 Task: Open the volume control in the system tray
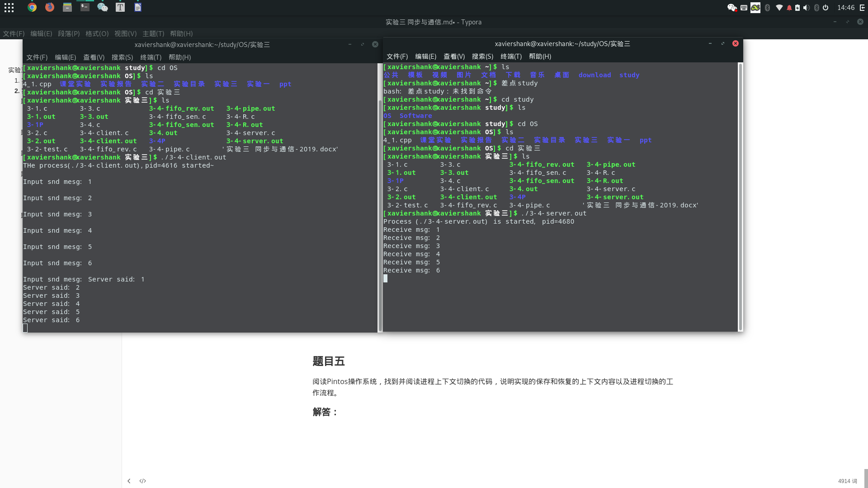coord(807,7)
